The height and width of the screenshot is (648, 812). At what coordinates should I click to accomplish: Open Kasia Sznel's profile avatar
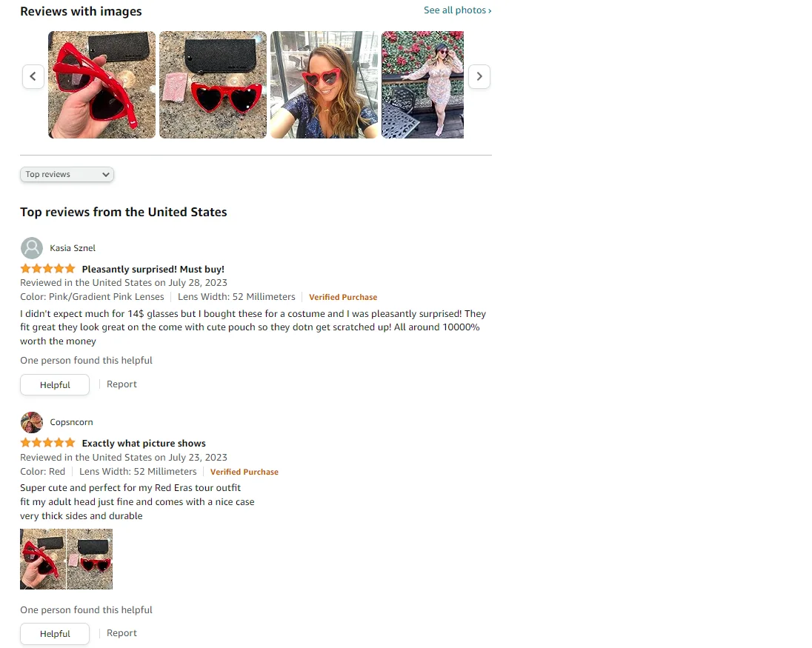point(32,248)
